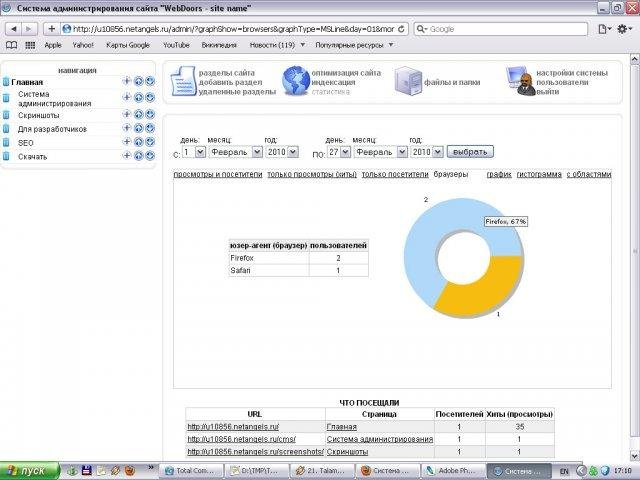Open the browser settings gear menu
Image resolution: width=640 pixels, height=480 pixels.
(624, 29)
